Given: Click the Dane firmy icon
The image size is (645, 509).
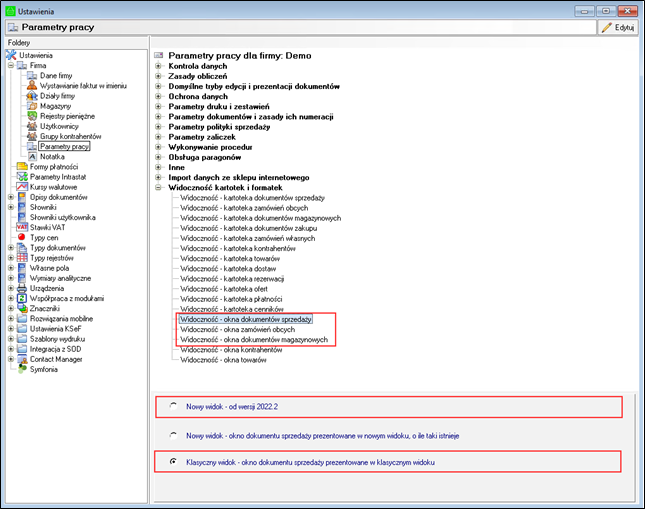Looking at the screenshot, I should pyautogui.click(x=33, y=75).
